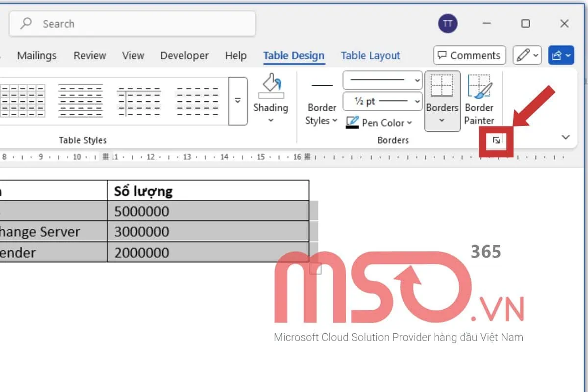The image size is (588, 392).
Task: Expand the Table Styles gallery
Action: click(238, 100)
